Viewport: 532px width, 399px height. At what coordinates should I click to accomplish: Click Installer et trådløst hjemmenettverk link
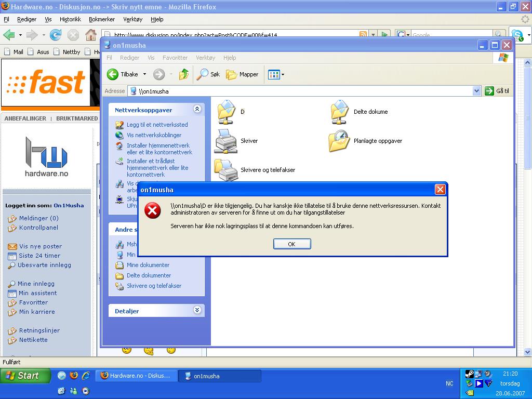(157, 168)
